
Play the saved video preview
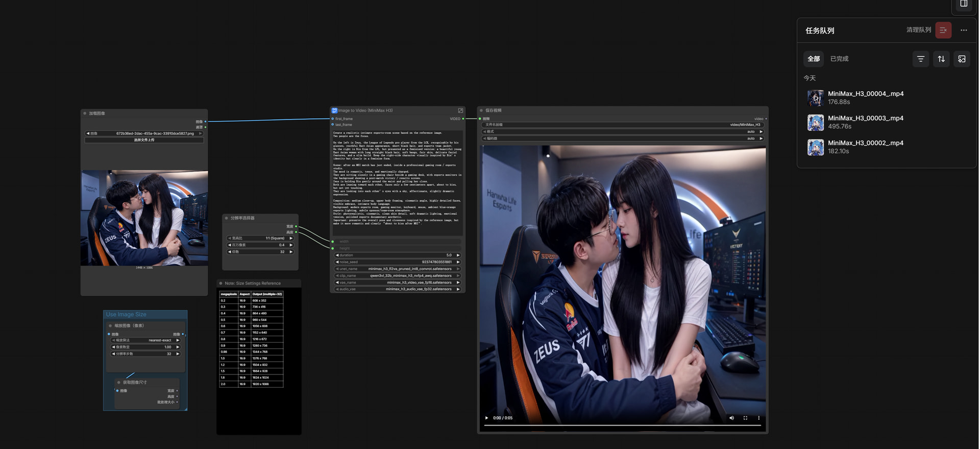486,418
